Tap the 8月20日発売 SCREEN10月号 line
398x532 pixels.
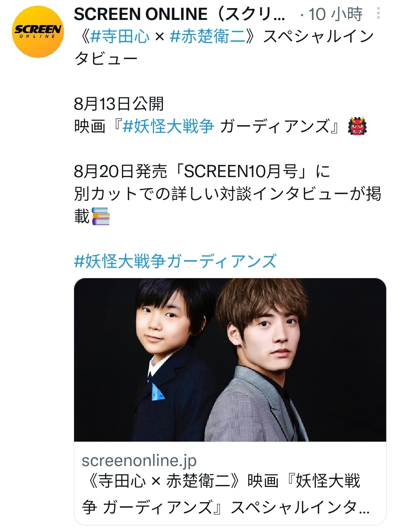pyautogui.click(x=202, y=171)
